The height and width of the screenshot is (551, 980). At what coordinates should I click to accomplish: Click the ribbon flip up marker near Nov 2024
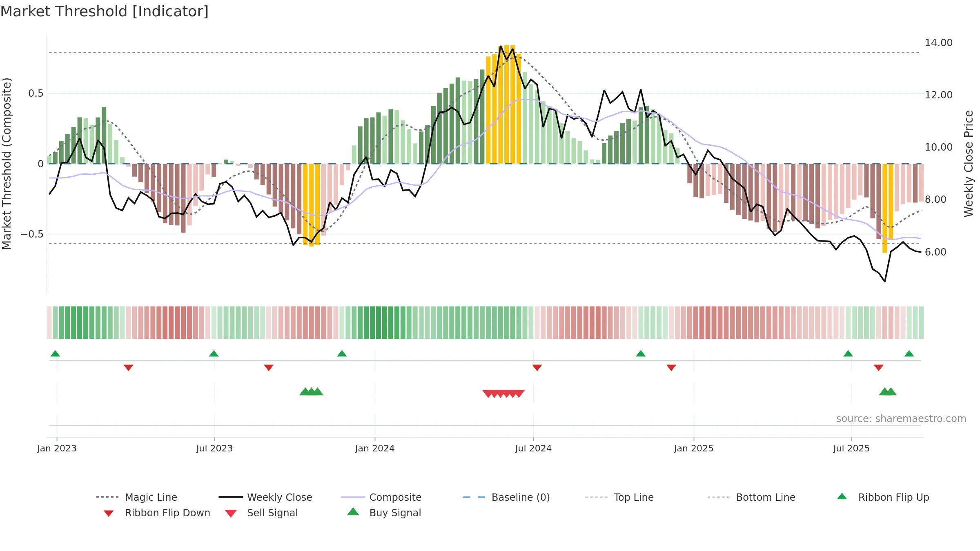click(x=641, y=353)
